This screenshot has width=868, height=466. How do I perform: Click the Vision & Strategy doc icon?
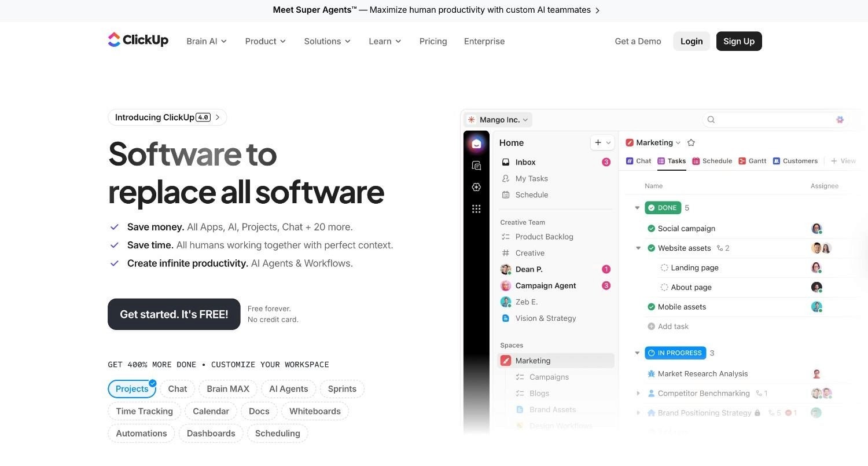(x=506, y=318)
